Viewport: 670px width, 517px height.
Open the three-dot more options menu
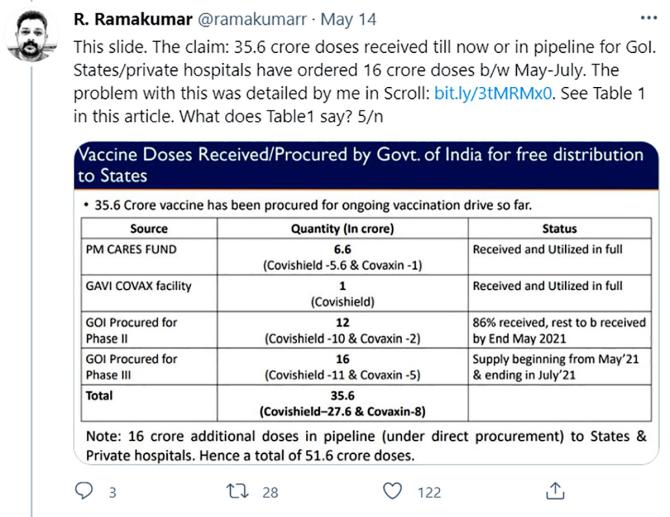(x=649, y=18)
